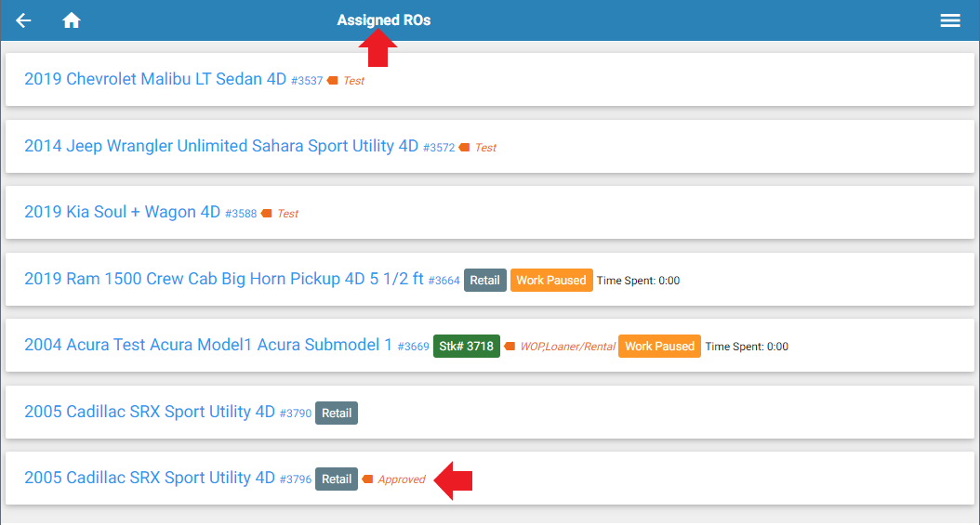The image size is (980, 525).
Task: Click the tag icon beside WOP,Loaner/Rental
Action: point(510,347)
